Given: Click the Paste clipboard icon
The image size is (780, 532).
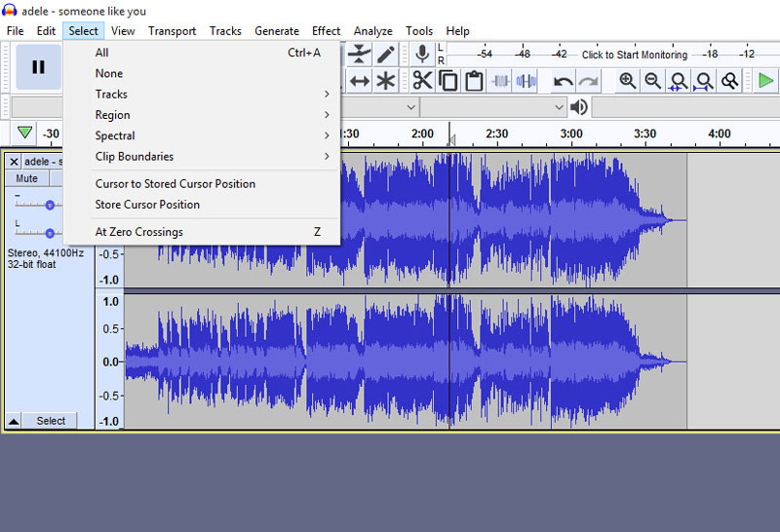Looking at the screenshot, I should pyautogui.click(x=474, y=81).
